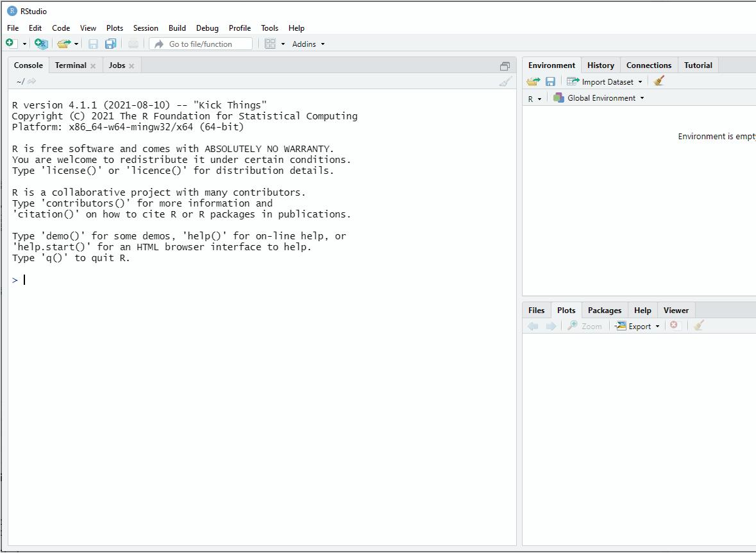Open the Plots menu
The width and height of the screenshot is (756, 553).
tap(115, 28)
